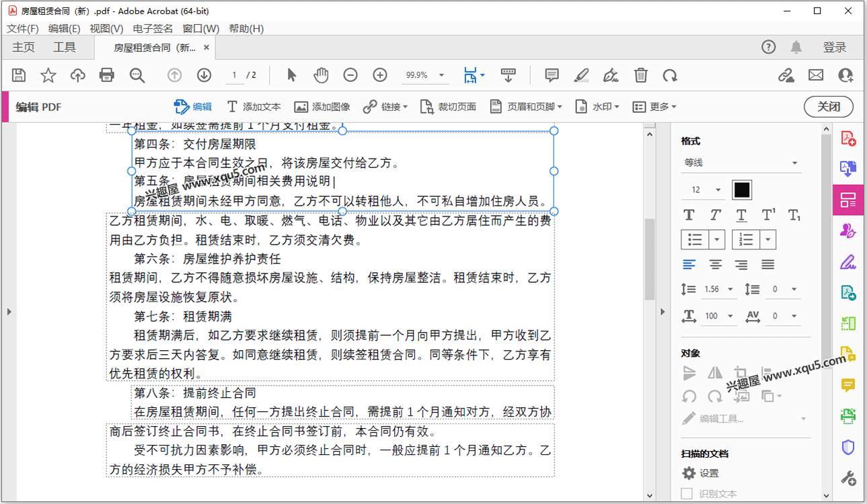Open the black font color swatch
Screen dimensions: 867x504
742,190
